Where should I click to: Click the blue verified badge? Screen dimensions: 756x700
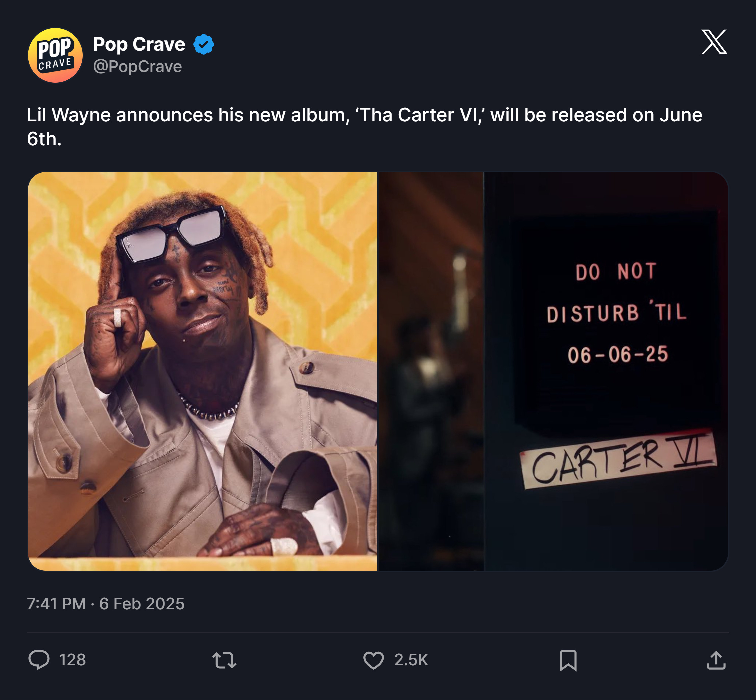point(204,44)
